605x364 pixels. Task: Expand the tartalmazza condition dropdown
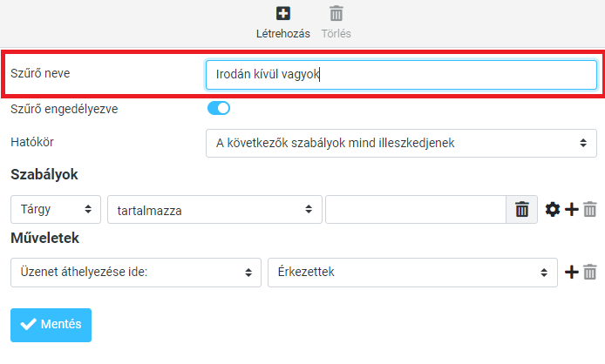[214, 209]
